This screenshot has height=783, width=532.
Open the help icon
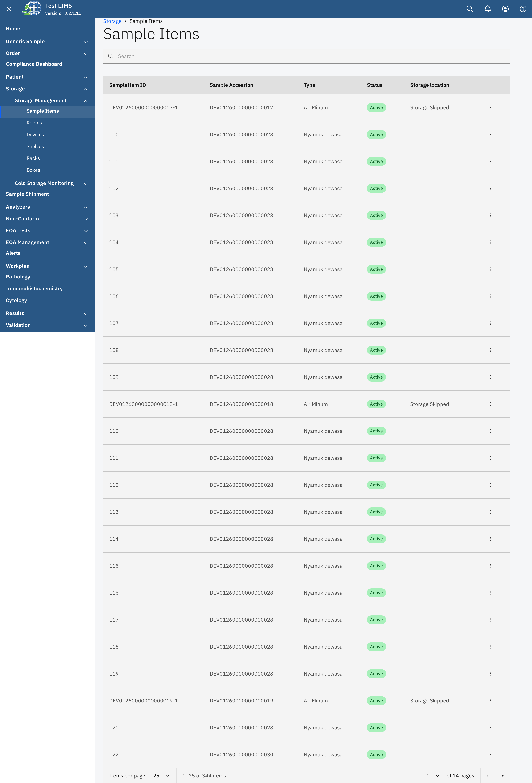[523, 9]
